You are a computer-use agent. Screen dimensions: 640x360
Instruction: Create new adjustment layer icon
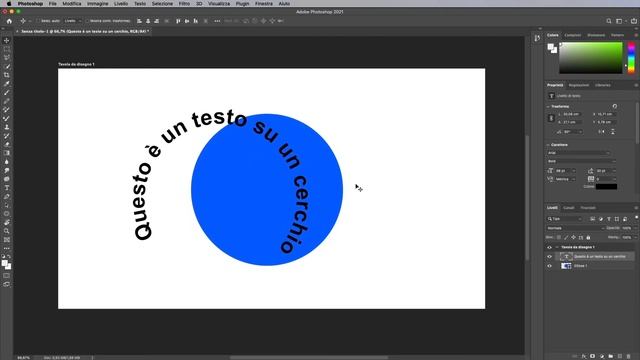[x=602, y=356]
